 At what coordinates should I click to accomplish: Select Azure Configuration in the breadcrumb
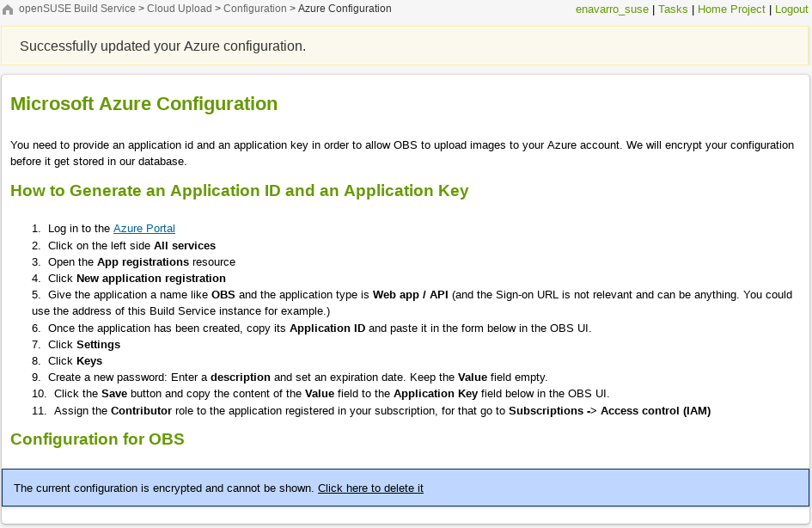[x=345, y=9]
